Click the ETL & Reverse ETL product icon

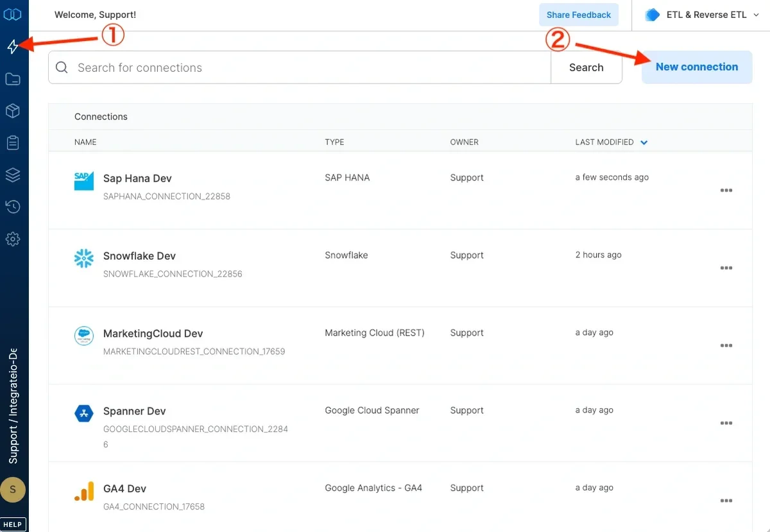pyautogui.click(x=653, y=15)
